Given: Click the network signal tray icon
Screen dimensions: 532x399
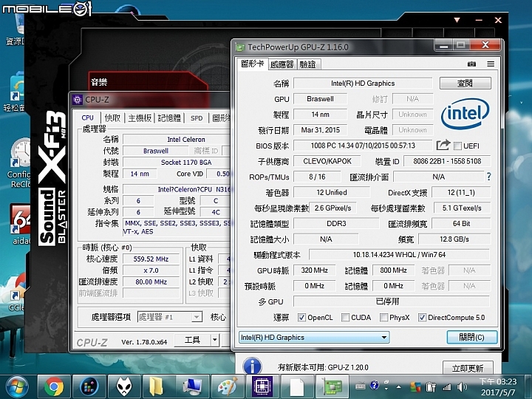Looking at the screenshot, I should pos(447,386).
